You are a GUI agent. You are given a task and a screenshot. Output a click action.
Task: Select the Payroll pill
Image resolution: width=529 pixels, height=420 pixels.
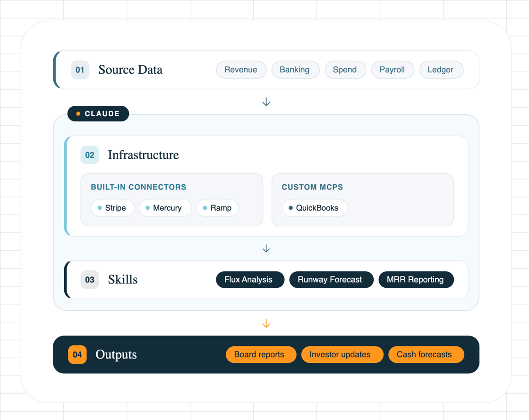coord(392,70)
